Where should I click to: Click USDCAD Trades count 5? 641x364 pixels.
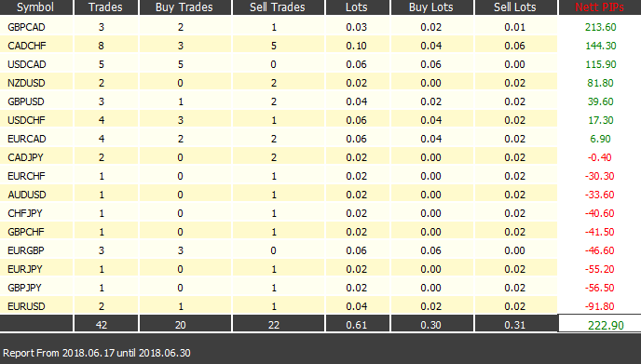(102, 64)
